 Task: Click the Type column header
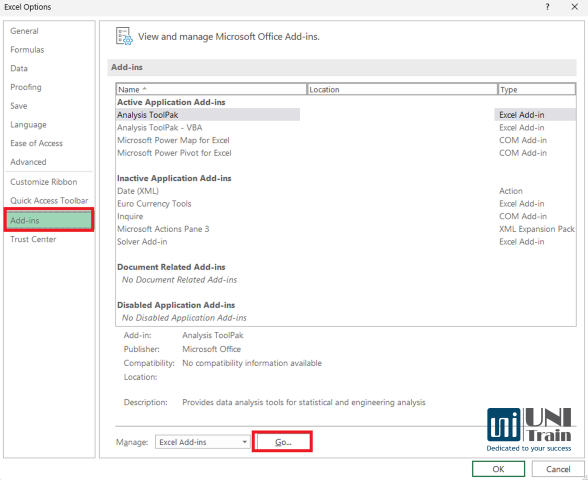click(x=537, y=90)
